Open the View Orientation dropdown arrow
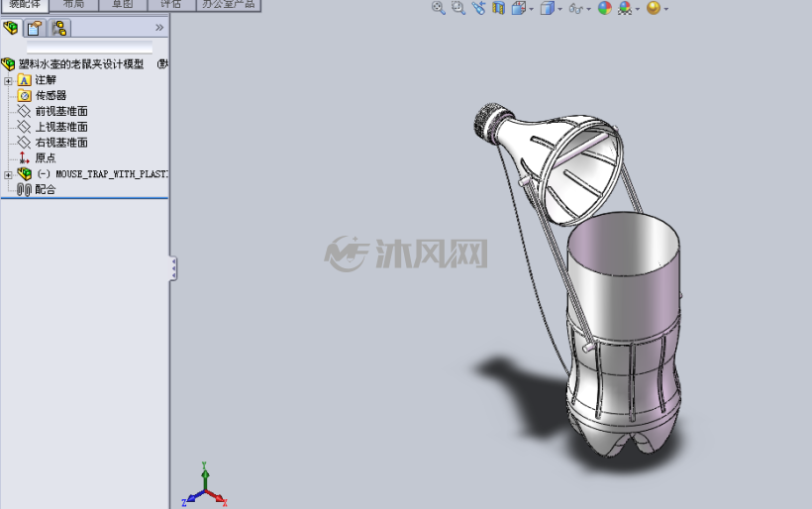Image resolution: width=812 pixels, height=509 pixels. (532, 9)
